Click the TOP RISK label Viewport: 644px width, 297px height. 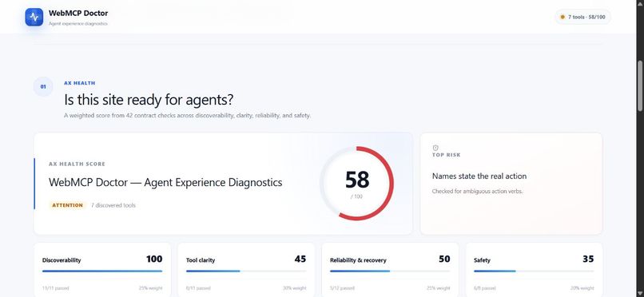tap(447, 155)
